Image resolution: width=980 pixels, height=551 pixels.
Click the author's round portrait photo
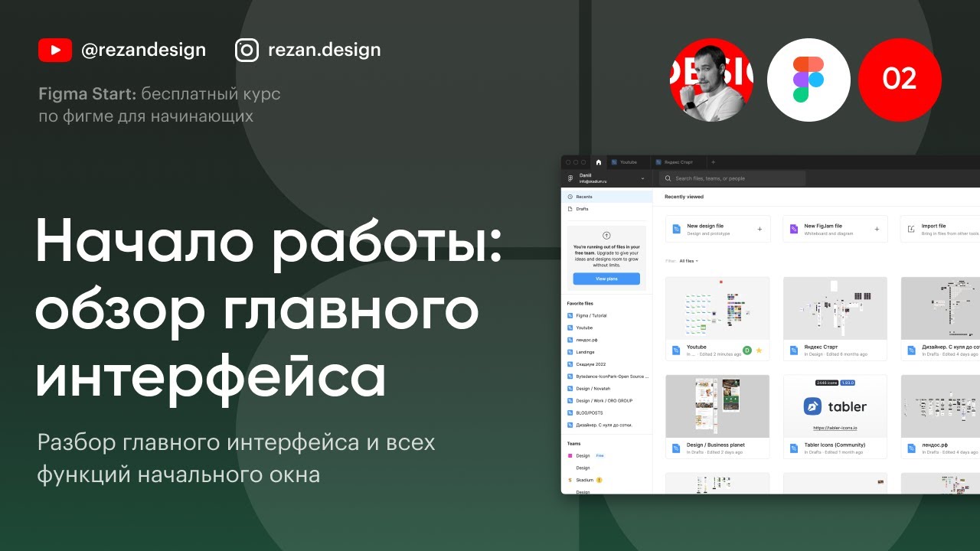coord(711,80)
